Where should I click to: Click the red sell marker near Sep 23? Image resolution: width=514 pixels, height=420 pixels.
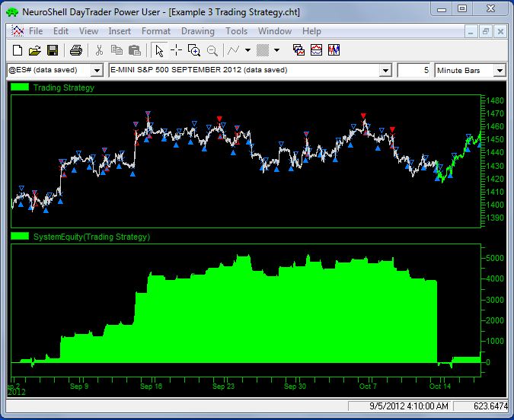coord(219,118)
